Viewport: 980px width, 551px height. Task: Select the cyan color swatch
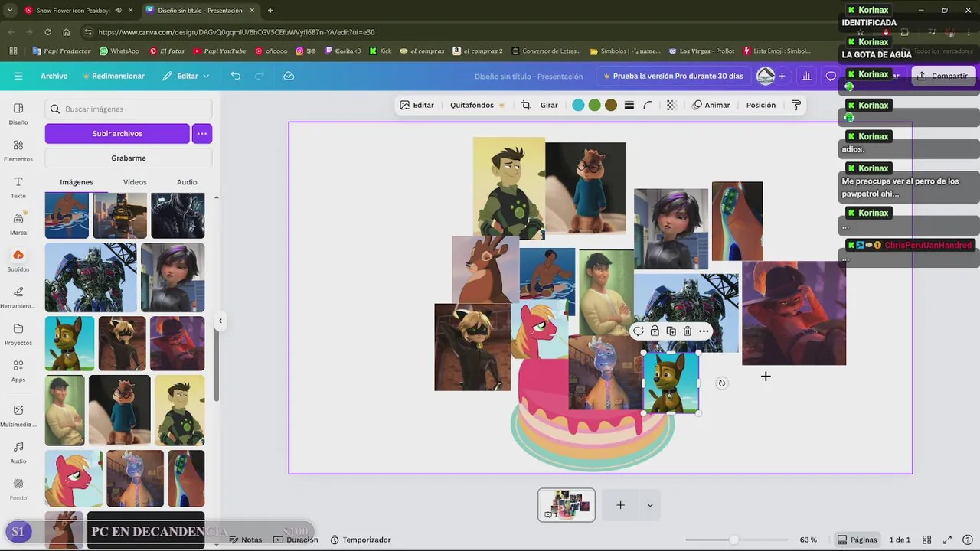(578, 105)
